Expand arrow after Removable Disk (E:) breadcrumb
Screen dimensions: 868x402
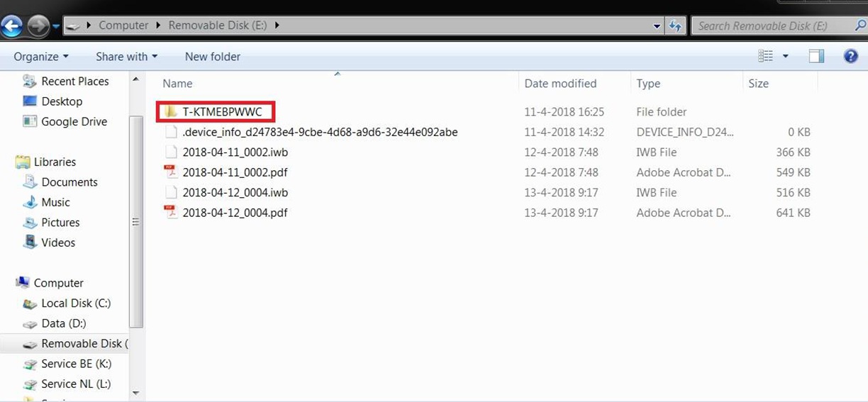(277, 26)
